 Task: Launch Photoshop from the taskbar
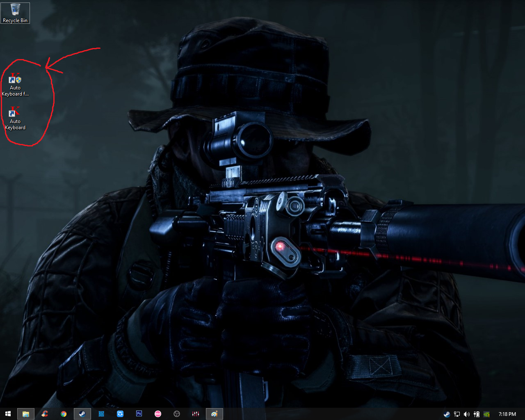click(x=139, y=414)
